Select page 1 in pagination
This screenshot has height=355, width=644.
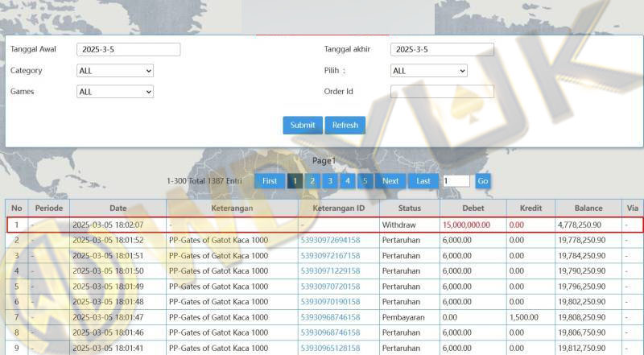(x=295, y=181)
